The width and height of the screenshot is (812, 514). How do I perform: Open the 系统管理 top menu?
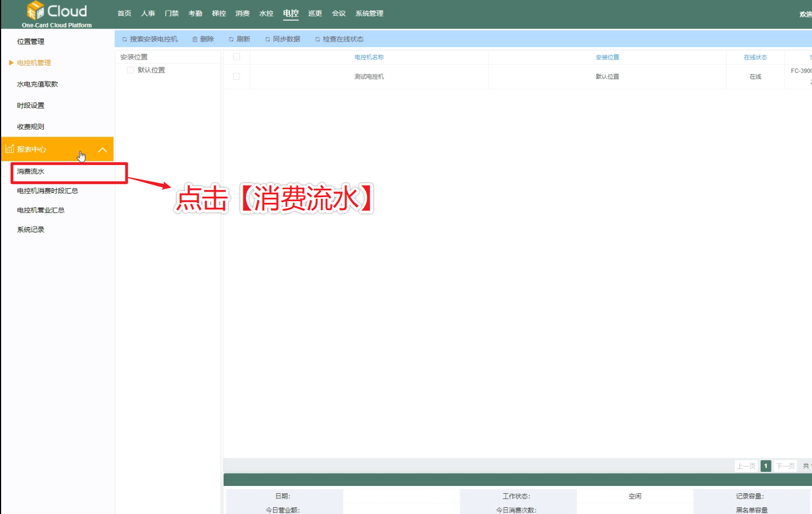coord(369,13)
